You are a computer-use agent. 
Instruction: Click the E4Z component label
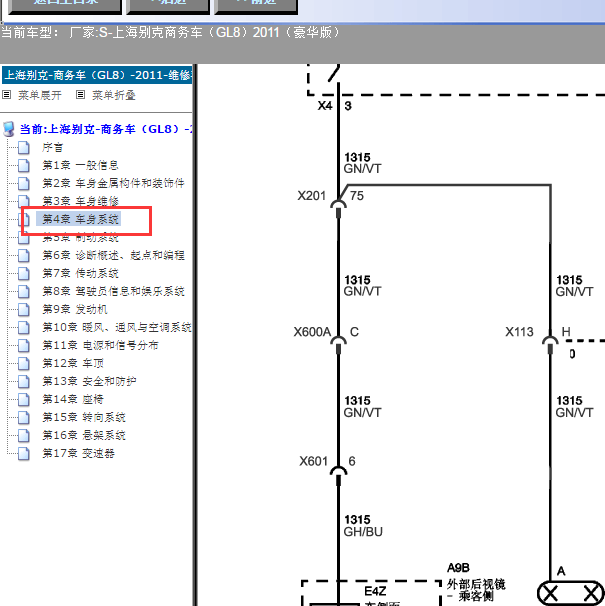click(x=375, y=591)
